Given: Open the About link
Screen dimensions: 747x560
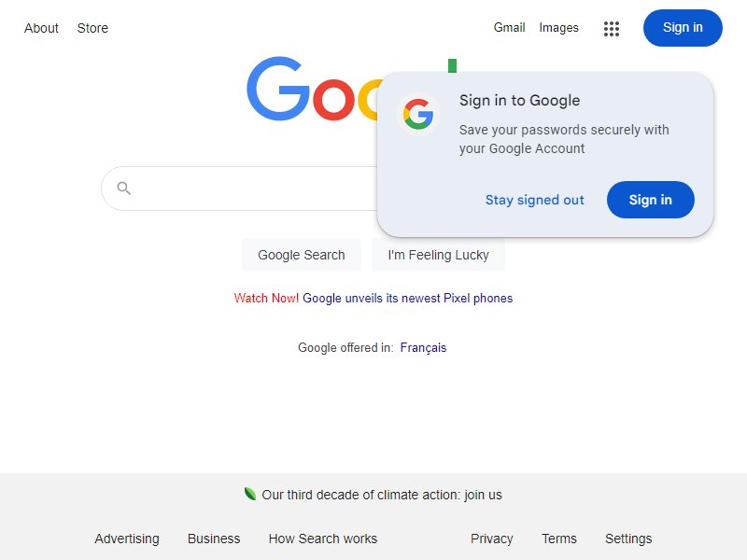Looking at the screenshot, I should pyautogui.click(x=41, y=28).
